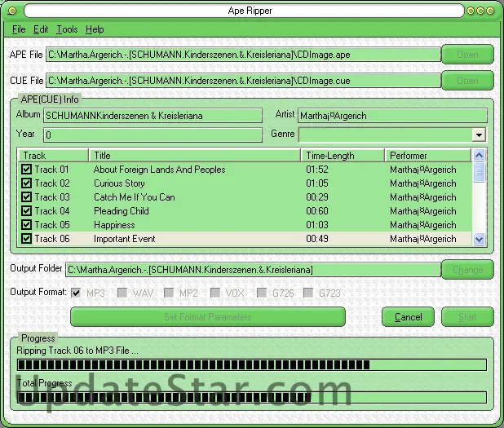Click the Open button for CUE File

click(x=467, y=81)
